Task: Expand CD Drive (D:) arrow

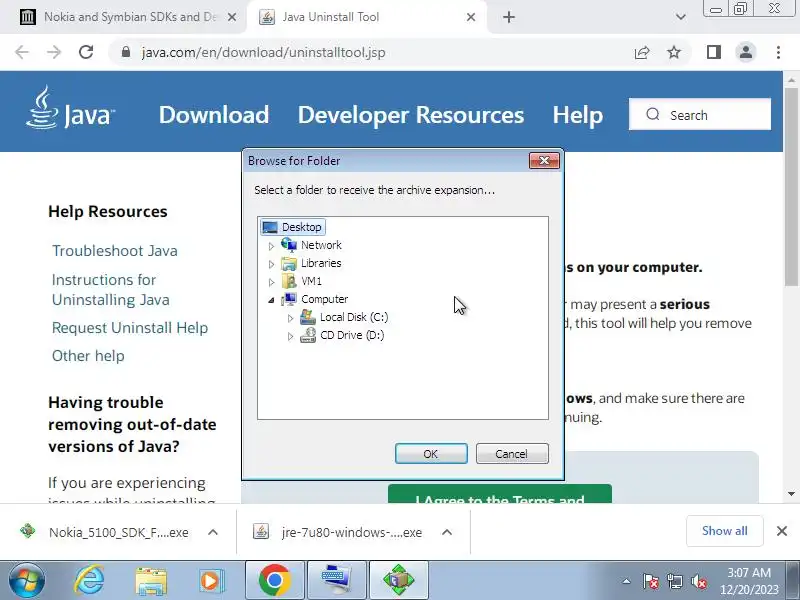Action: click(290, 336)
